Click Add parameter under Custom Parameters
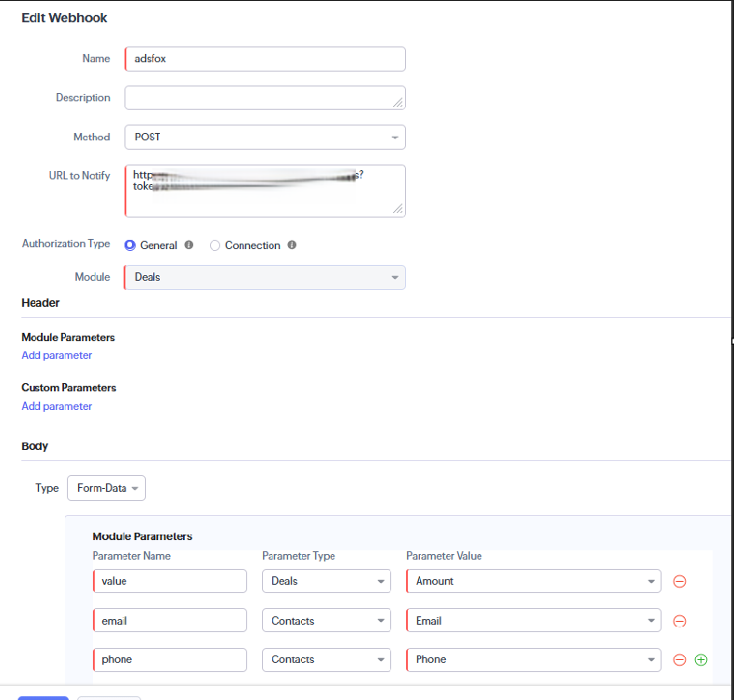Image resolution: width=734 pixels, height=700 pixels. click(57, 406)
